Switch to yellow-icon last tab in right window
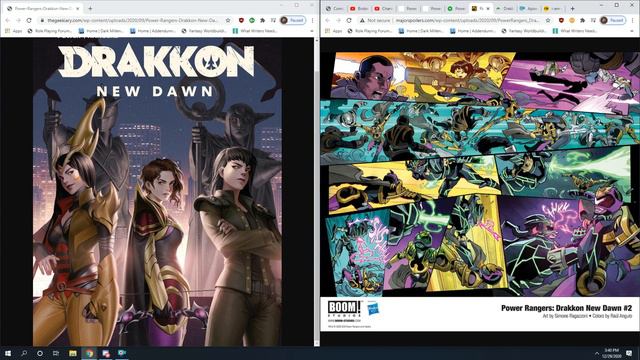Viewport: 640px width, 360px height. [553, 8]
